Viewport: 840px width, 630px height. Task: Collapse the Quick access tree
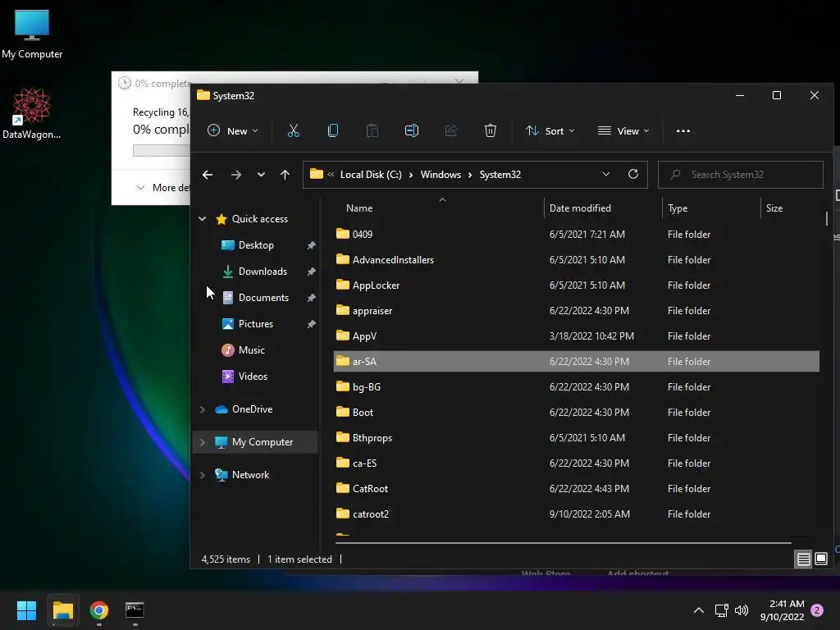pos(203,218)
